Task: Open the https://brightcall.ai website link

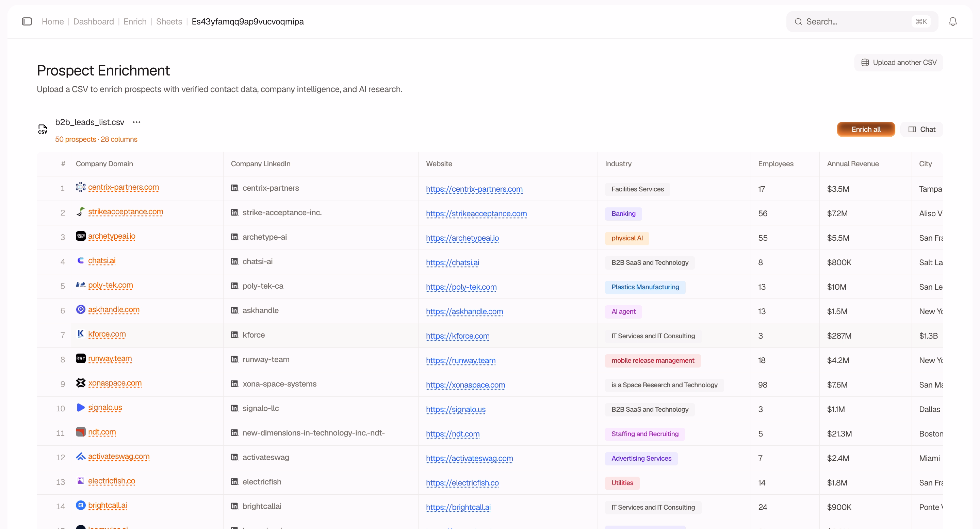Action: pyautogui.click(x=458, y=507)
